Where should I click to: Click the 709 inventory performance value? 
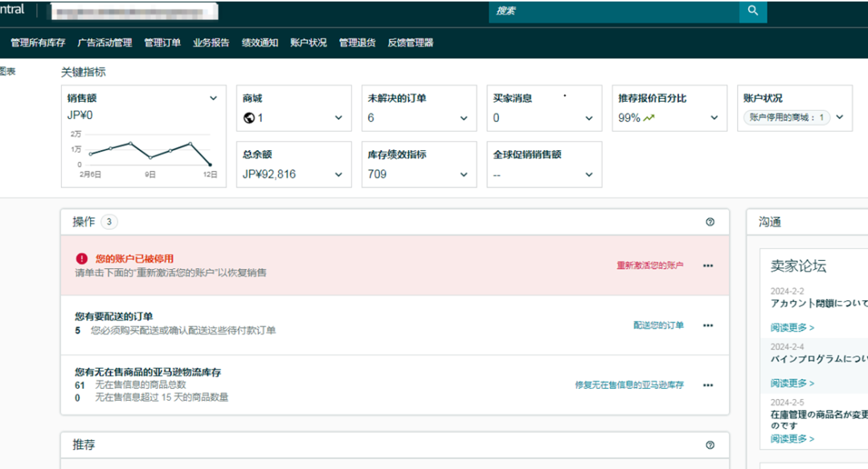coord(377,174)
